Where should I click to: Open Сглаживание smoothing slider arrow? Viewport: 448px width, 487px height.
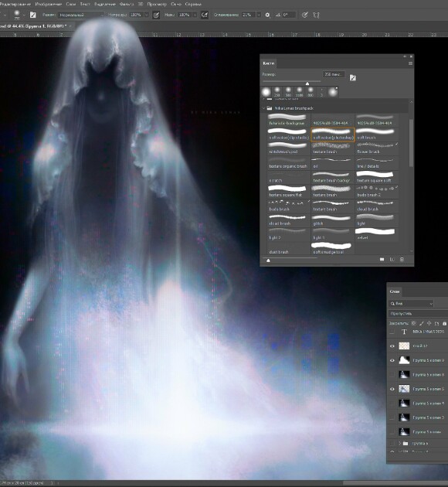(x=259, y=15)
